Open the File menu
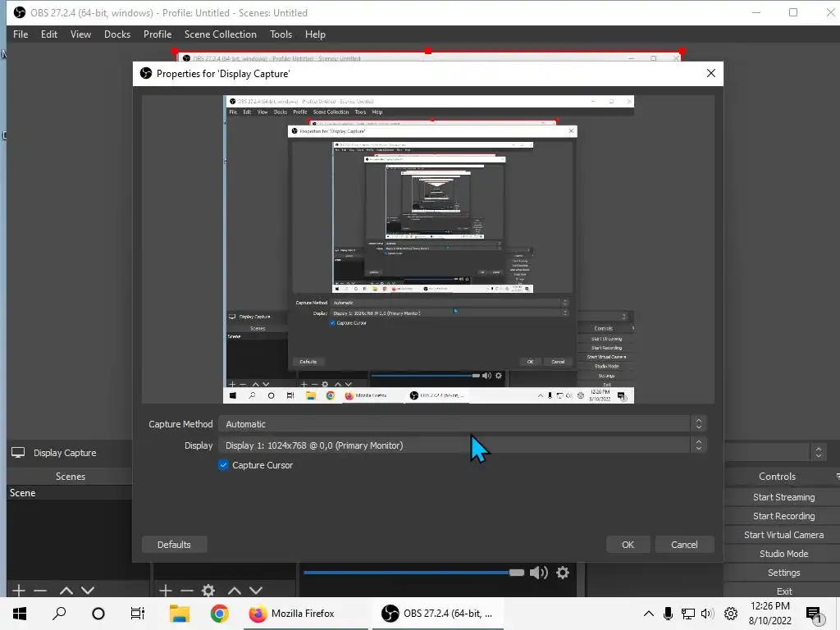The image size is (840, 630). coord(21,34)
